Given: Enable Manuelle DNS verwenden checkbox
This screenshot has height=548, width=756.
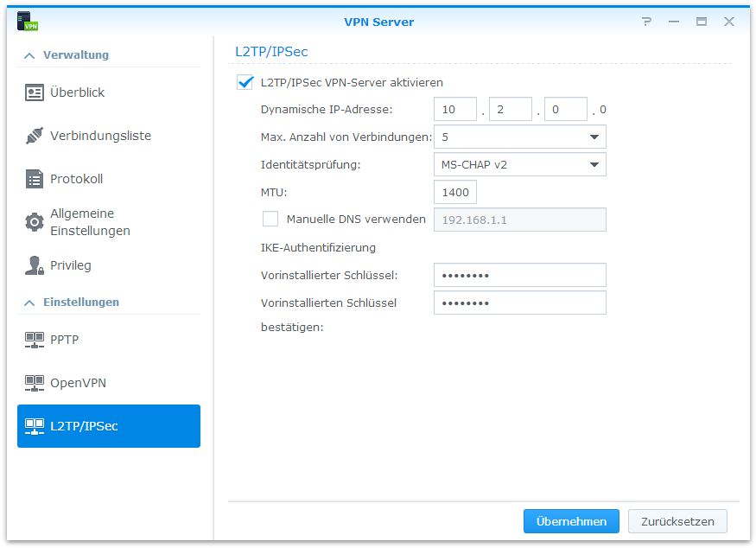Looking at the screenshot, I should (270, 220).
